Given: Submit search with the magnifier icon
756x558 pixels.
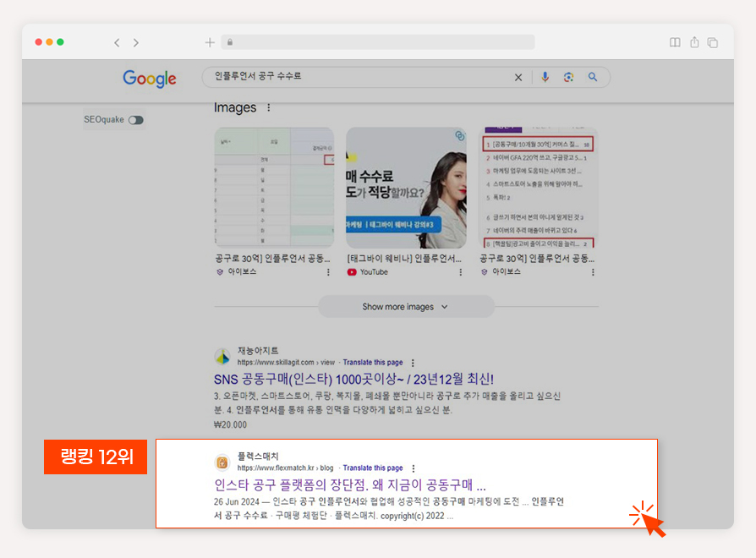Looking at the screenshot, I should point(593,77).
